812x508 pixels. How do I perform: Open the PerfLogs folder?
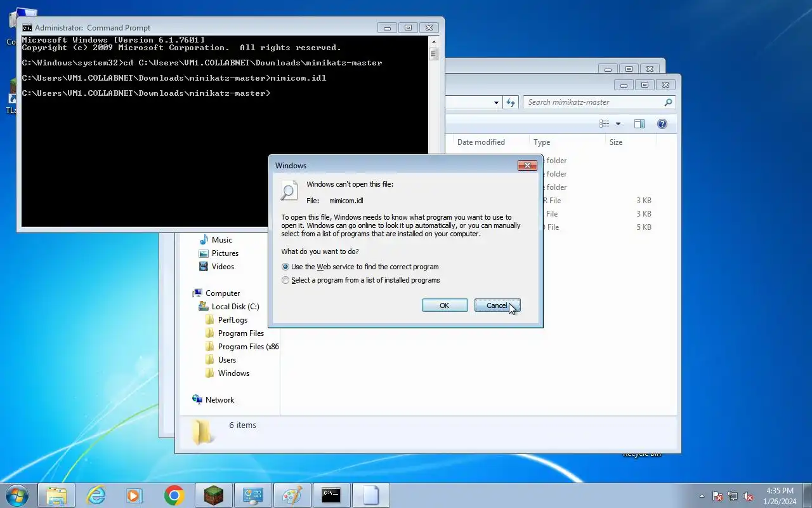click(233, 320)
